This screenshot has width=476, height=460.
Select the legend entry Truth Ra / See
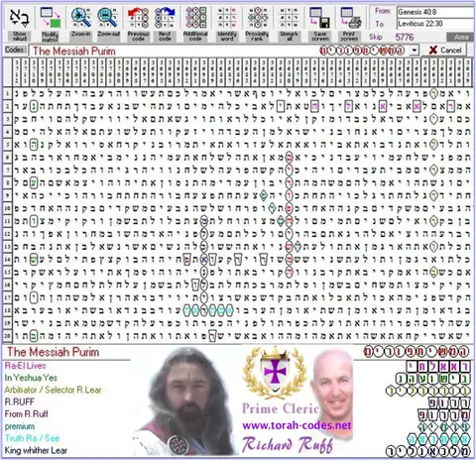coord(32,438)
